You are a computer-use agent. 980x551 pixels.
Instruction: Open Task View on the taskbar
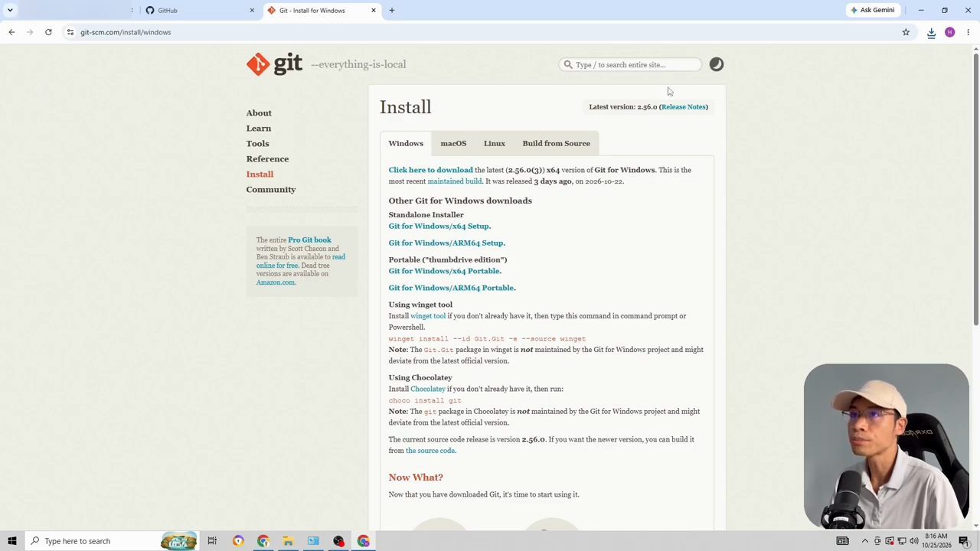tap(212, 541)
